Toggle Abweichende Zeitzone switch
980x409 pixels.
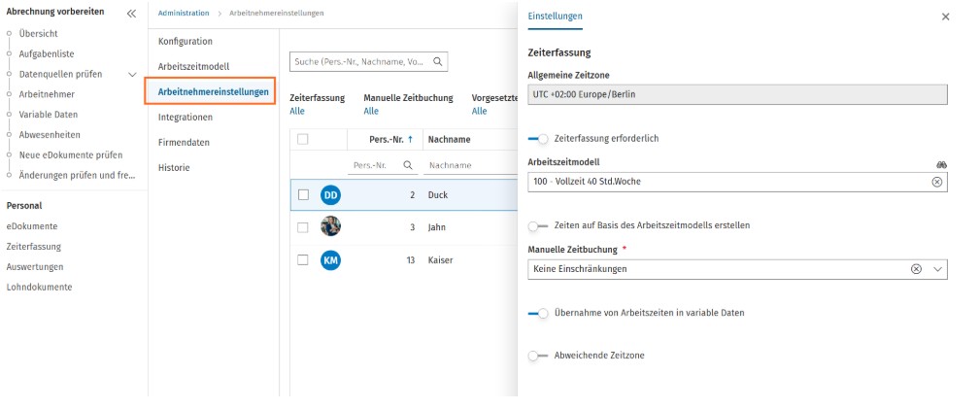pyautogui.click(x=538, y=356)
